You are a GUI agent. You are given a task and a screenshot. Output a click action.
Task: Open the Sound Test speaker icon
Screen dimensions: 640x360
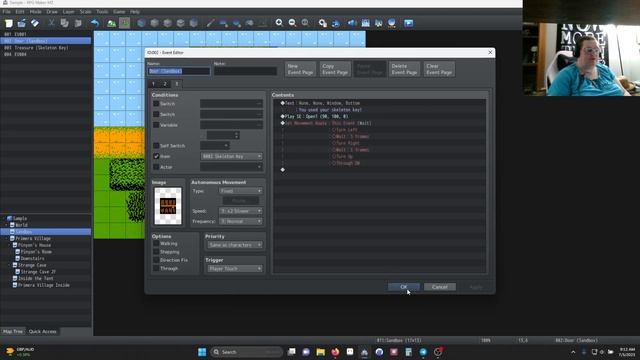pos(352,23)
